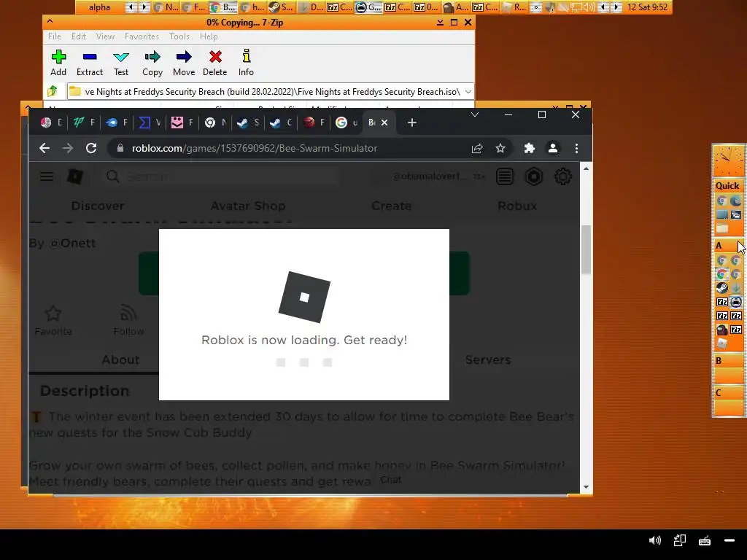The width and height of the screenshot is (747, 560).
Task: Click the alpha desktop label in the top bar
Action: [x=99, y=7]
